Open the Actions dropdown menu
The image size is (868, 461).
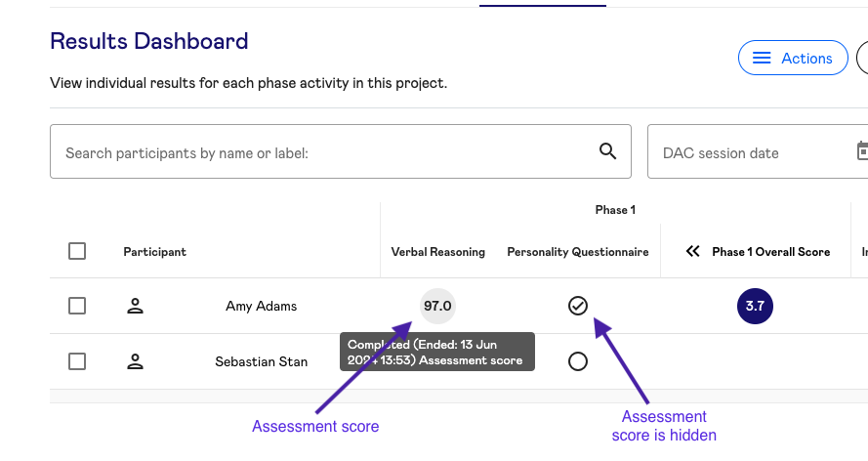pos(793,58)
